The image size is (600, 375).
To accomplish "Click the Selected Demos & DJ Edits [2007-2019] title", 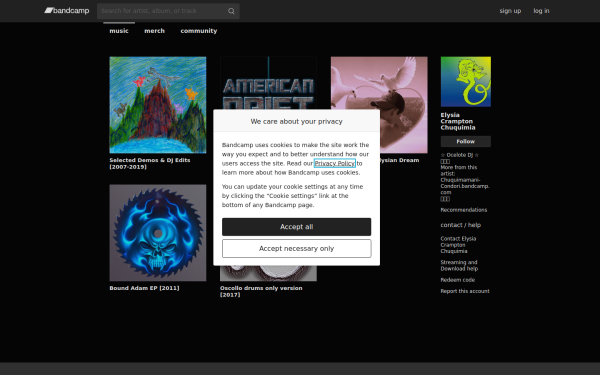I will click(x=150, y=163).
